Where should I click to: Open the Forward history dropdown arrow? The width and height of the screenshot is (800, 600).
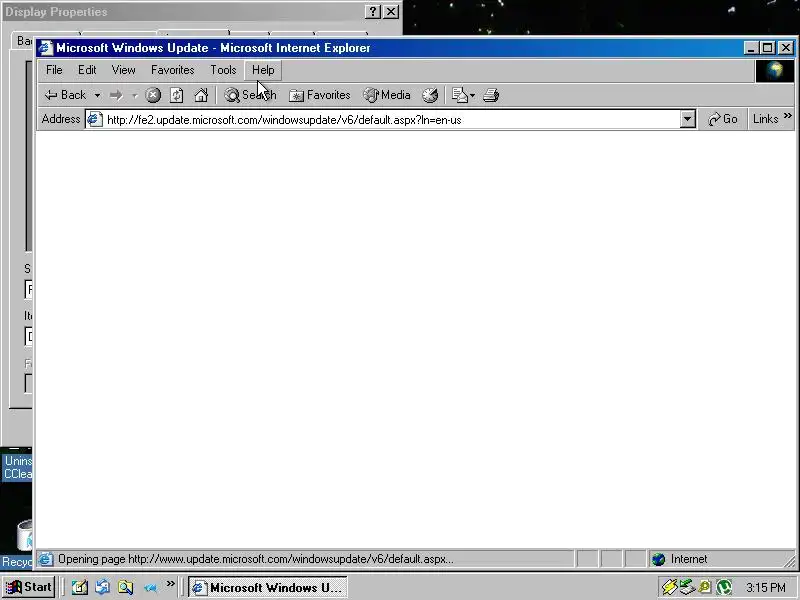tap(135, 95)
